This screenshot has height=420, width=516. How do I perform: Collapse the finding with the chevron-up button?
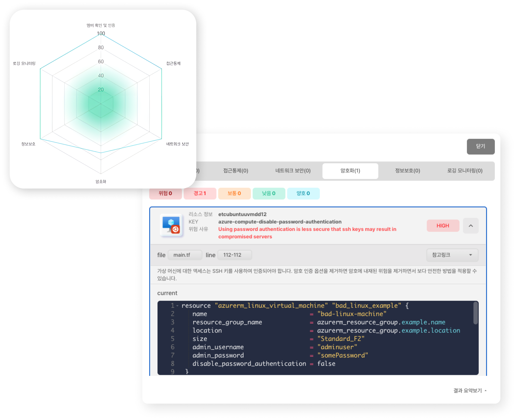470,225
